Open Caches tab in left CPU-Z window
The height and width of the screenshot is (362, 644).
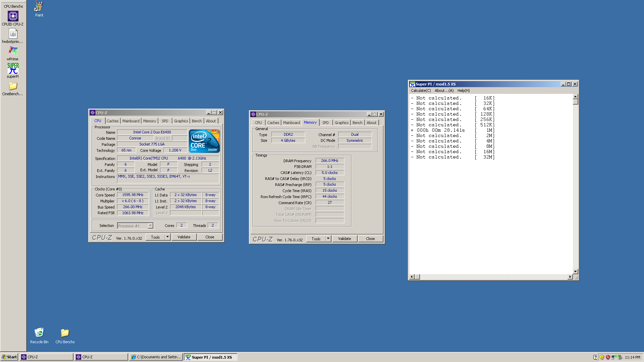[113, 121]
